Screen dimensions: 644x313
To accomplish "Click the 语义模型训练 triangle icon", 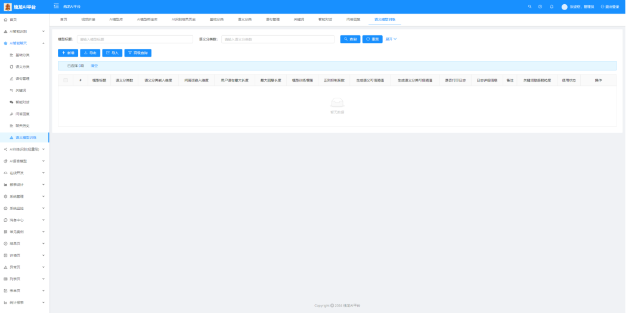I will coord(11,138).
